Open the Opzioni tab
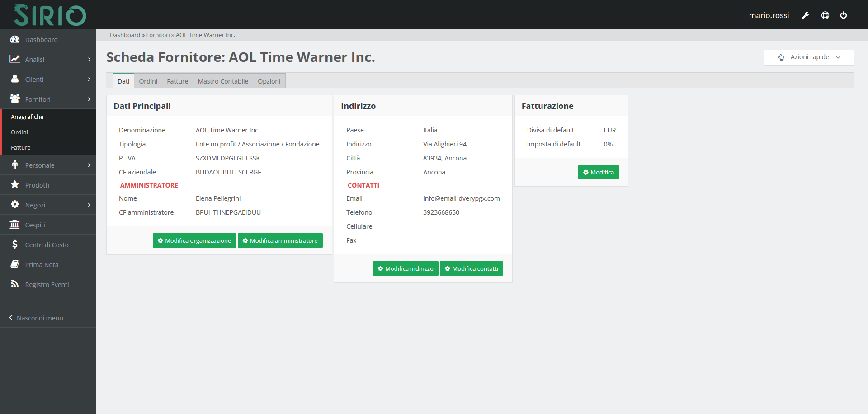 (269, 81)
